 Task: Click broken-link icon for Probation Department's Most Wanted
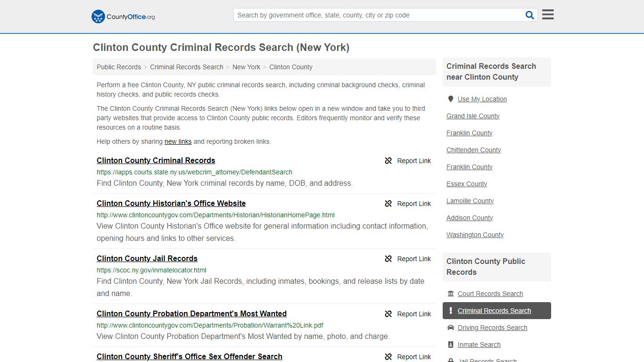(x=388, y=314)
